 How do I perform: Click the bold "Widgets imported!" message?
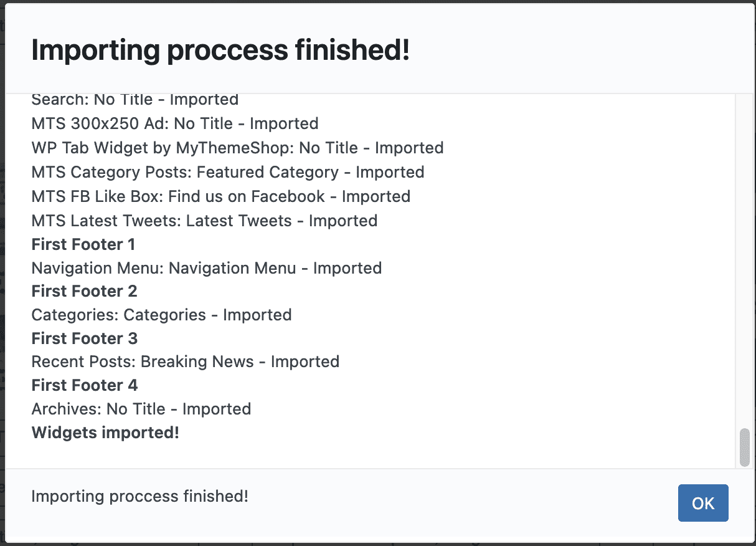(105, 433)
